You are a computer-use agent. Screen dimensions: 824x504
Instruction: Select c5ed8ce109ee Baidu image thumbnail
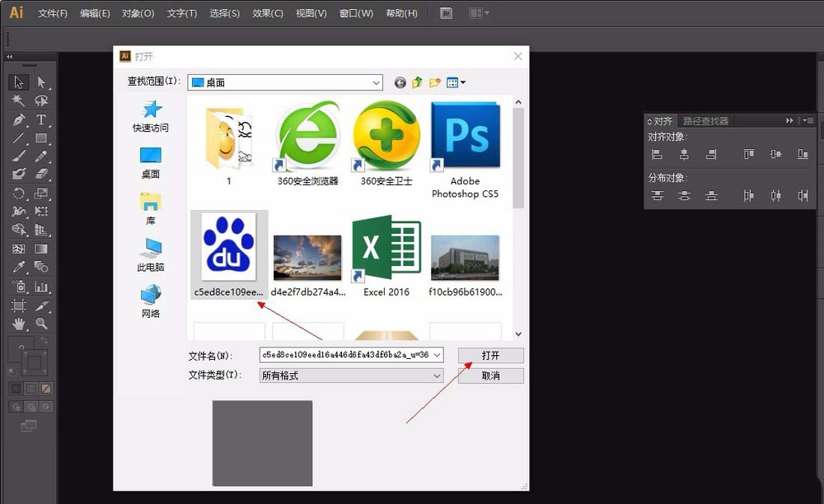tap(228, 254)
